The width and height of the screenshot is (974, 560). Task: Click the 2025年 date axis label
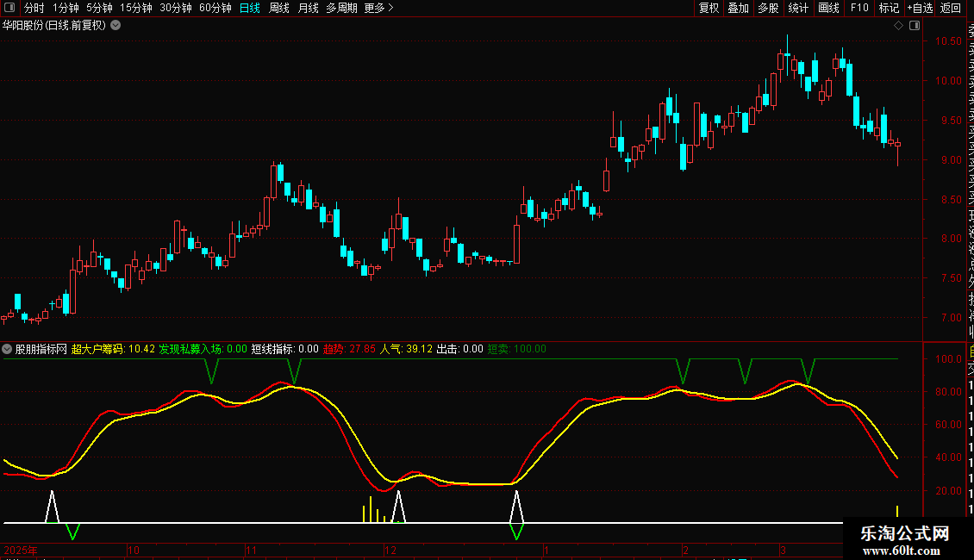pos(21,550)
